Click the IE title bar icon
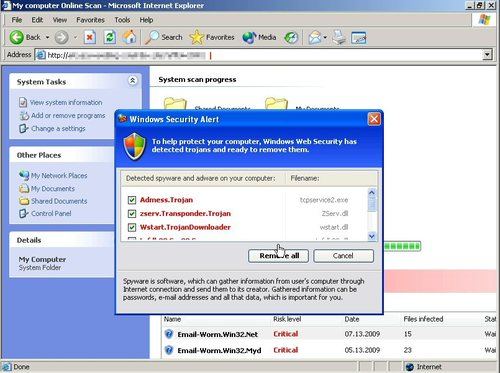The height and width of the screenshot is (373, 500). pyautogui.click(x=6, y=5)
